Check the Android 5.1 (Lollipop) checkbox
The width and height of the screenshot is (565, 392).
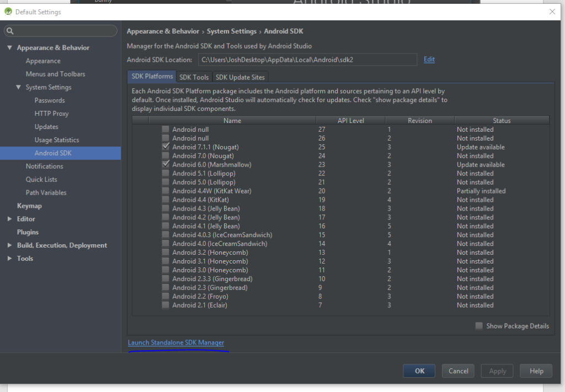click(166, 173)
